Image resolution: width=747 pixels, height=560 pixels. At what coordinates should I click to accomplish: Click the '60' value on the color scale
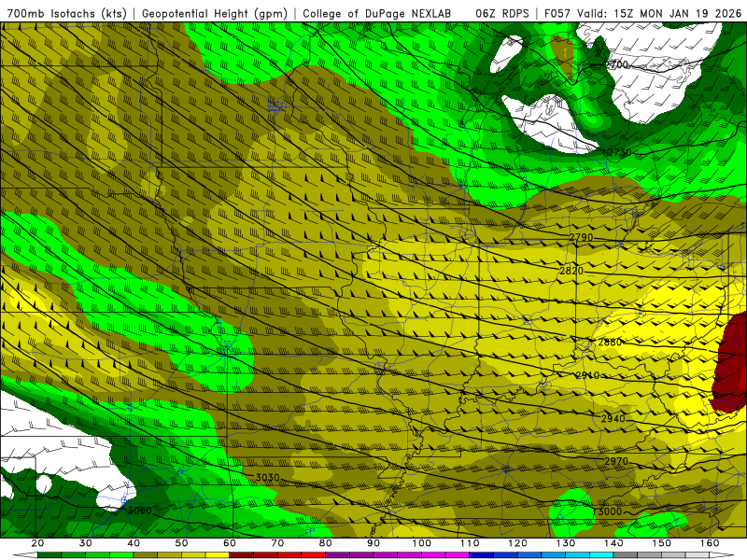[230, 543]
